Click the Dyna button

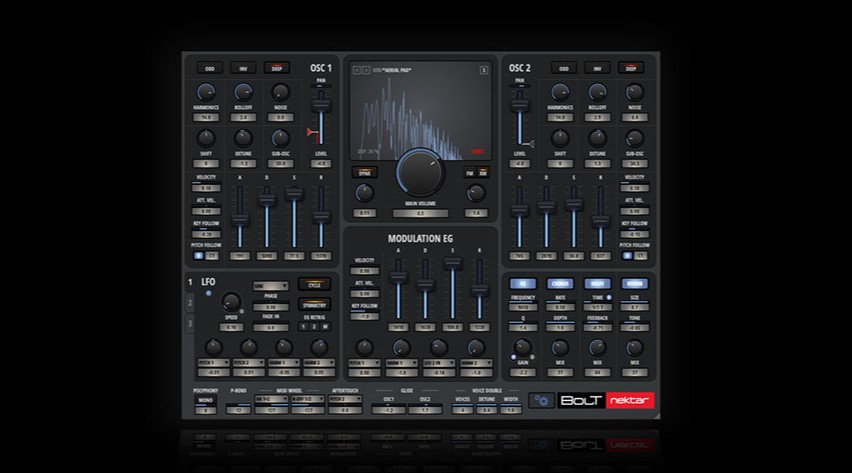pyautogui.click(x=364, y=172)
